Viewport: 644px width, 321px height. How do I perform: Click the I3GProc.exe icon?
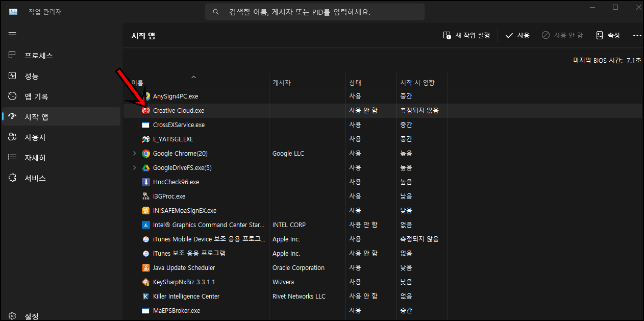(x=145, y=196)
